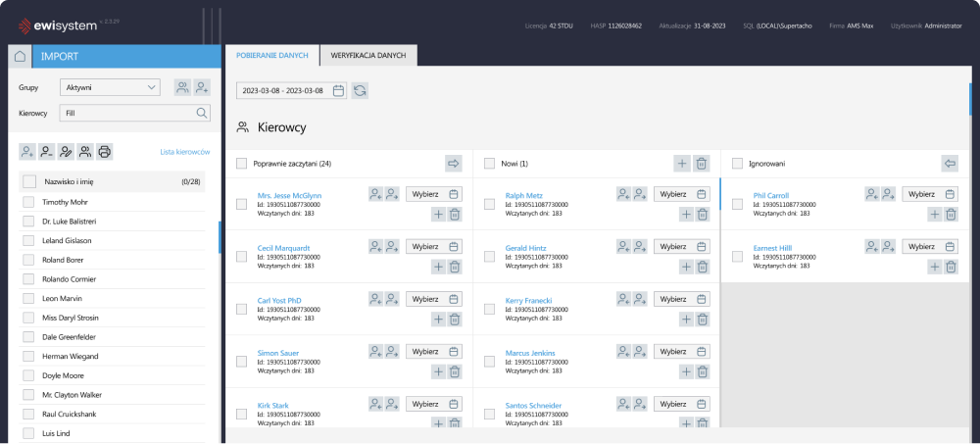Open the Lista kierowców link
Viewport: 980px width, 444px height.
185,152
